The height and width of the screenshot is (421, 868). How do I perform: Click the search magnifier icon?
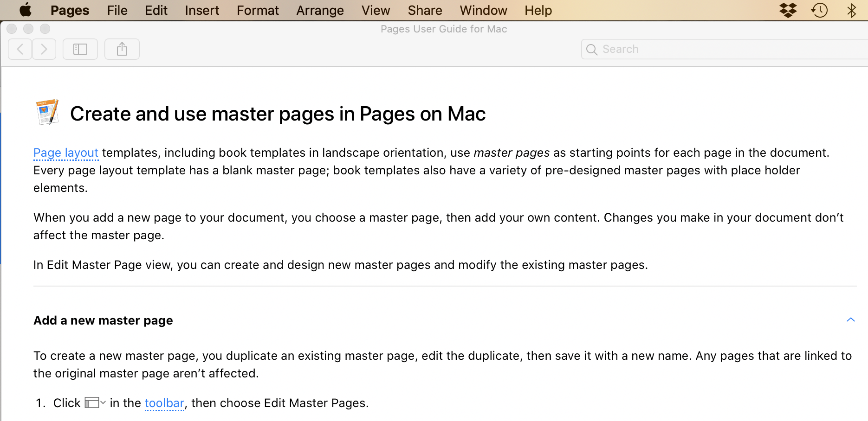(592, 50)
